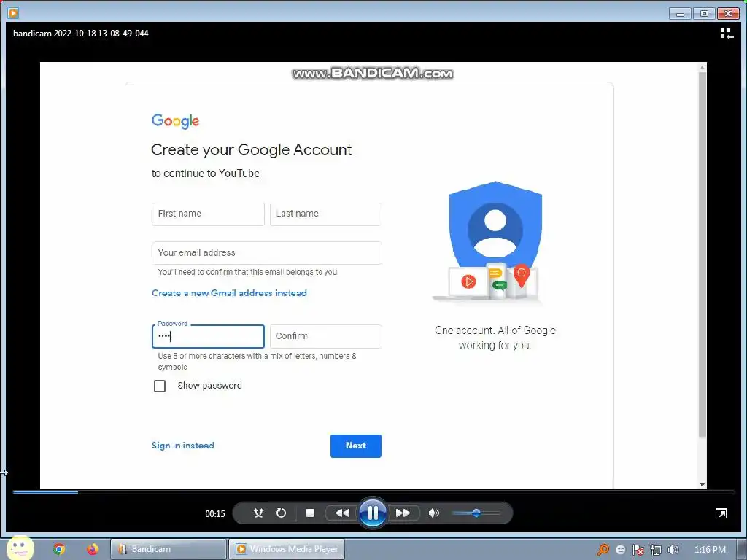Click the Action Center flag tray icon
This screenshot has width=747, height=560.
(x=638, y=550)
